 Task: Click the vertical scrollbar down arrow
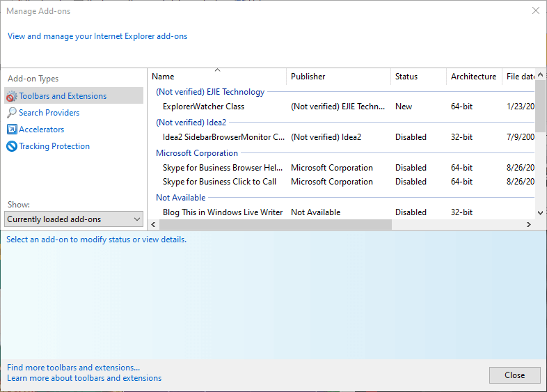tap(541, 212)
